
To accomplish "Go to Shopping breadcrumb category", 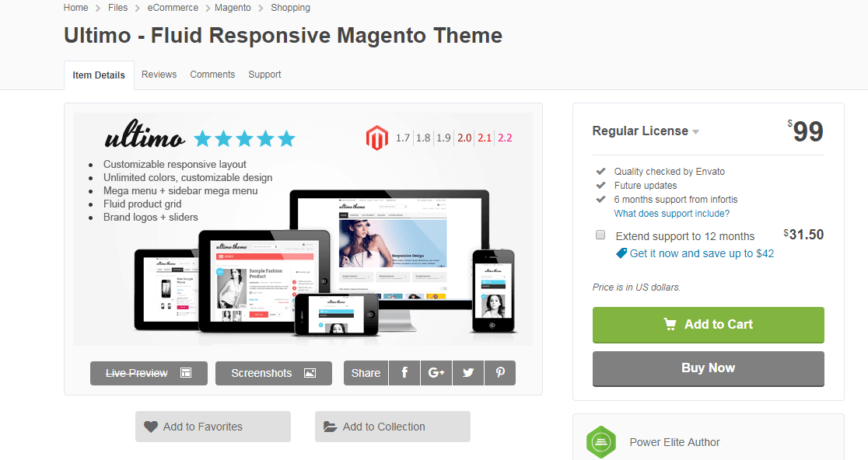I will click(x=290, y=8).
